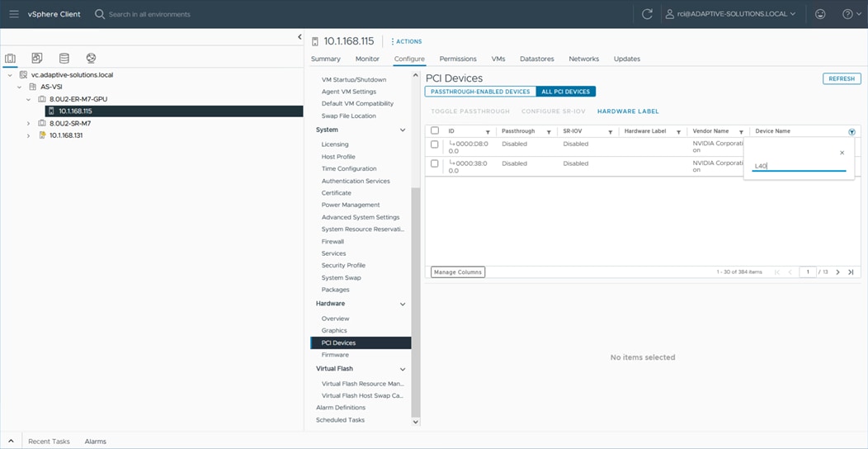
Task: Collapse the Hardware section in Configure menu
Action: tap(403, 304)
